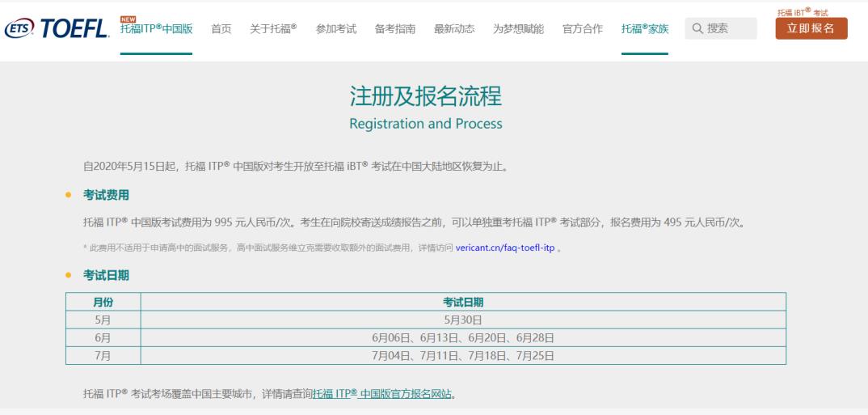Screen dimensions: 868x415
Task: Click the 搜索 search input field
Action: pos(721,28)
